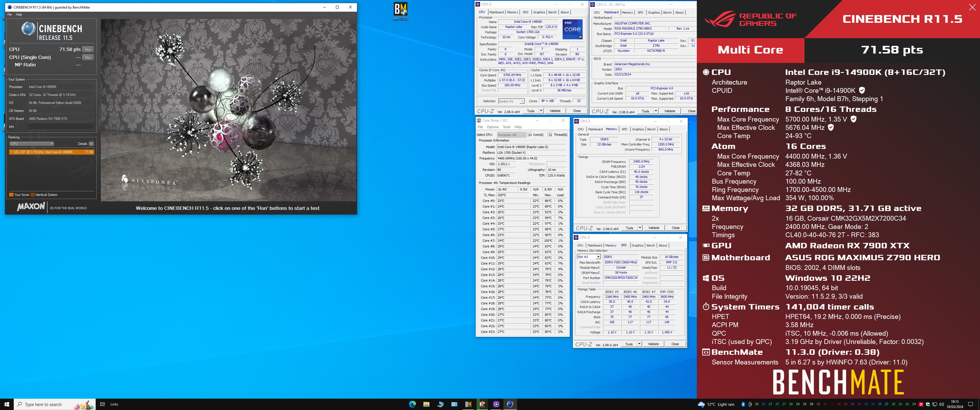Open the Cinebench File menu
The image size is (980, 410).
point(9,15)
